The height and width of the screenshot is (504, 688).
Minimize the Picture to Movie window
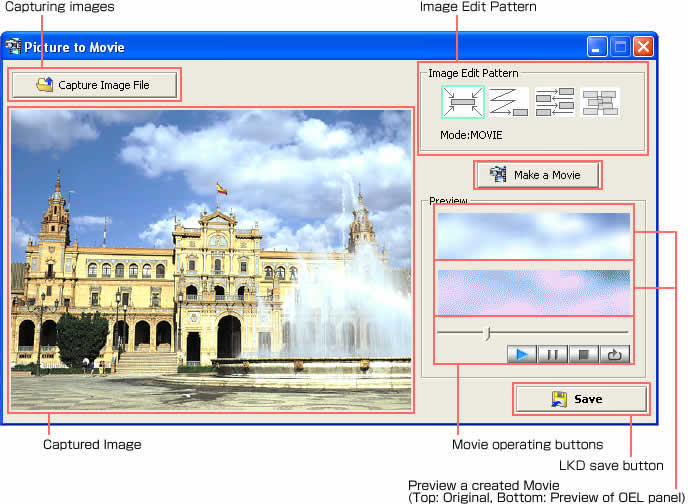point(598,47)
